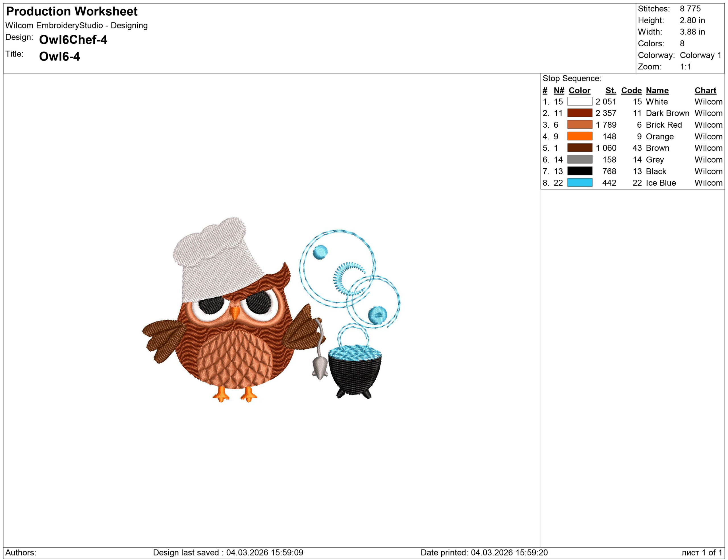Click the title field Owl6-4
This screenshot has height=560, width=728.
coord(60,55)
